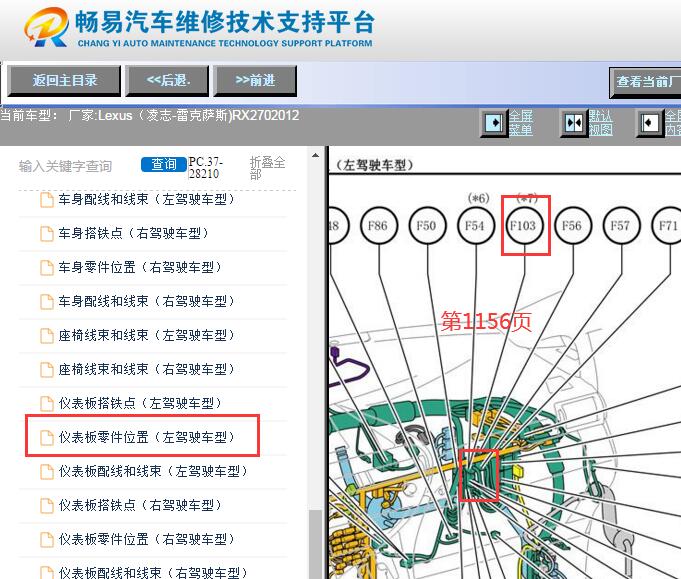Click the 折叠全部 collapse-all link
Screen dimensions: 681x579
[267, 168]
